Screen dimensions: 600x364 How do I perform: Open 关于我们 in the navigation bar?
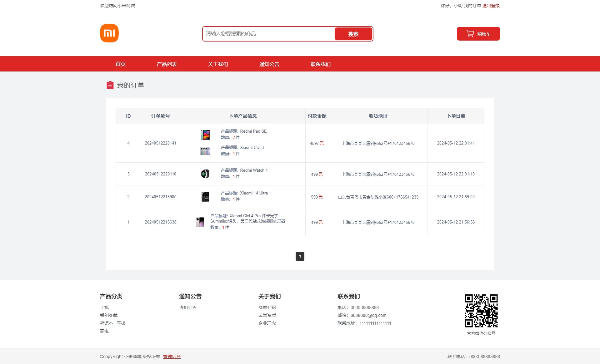pos(218,64)
